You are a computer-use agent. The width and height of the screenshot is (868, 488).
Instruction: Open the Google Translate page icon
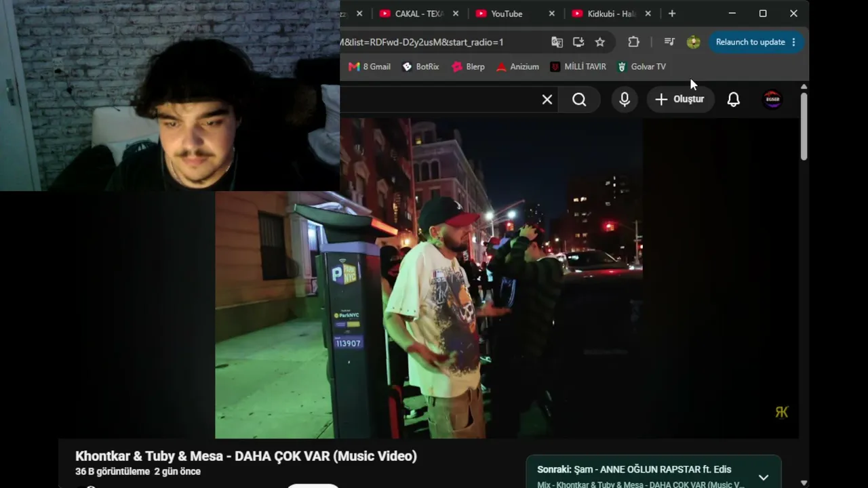557,42
